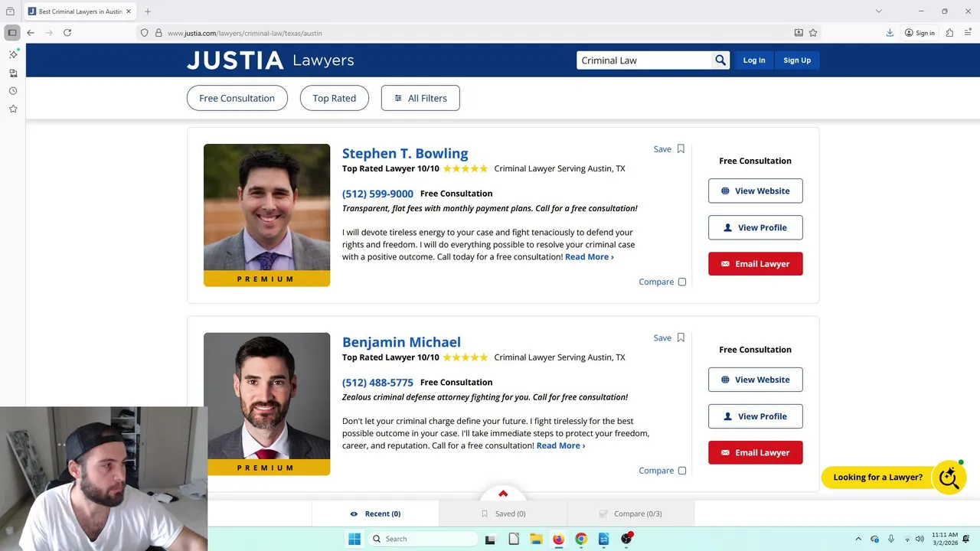The height and width of the screenshot is (551, 980).
Task: Email Lawyer Benjamin Michael
Action: pyautogui.click(x=755, y=452)
